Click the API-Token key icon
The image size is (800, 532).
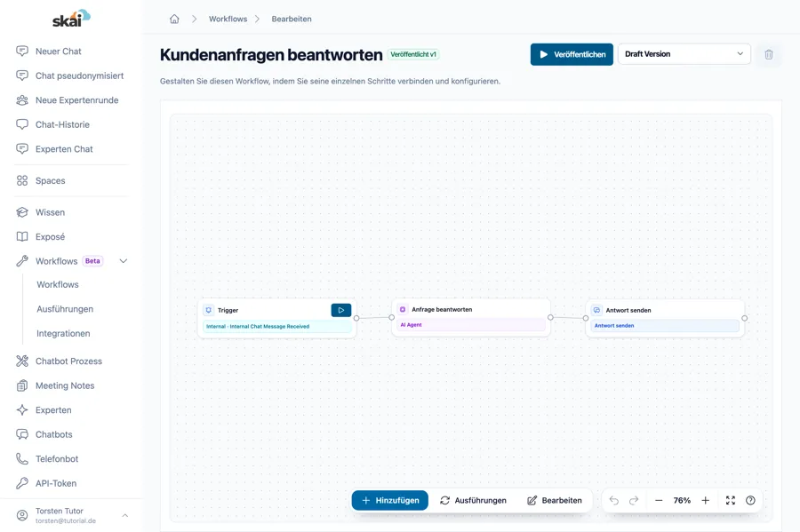pyautogui.click(x=22, y=483)
